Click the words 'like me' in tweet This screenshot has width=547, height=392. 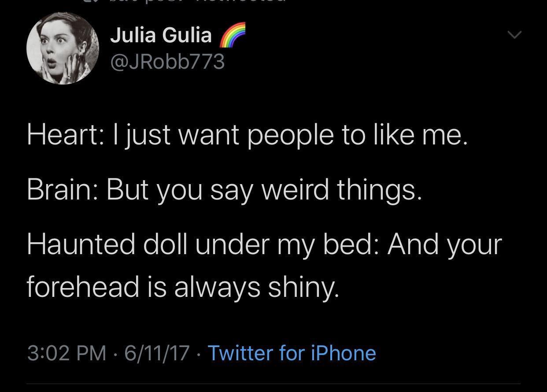pos(421,135)
